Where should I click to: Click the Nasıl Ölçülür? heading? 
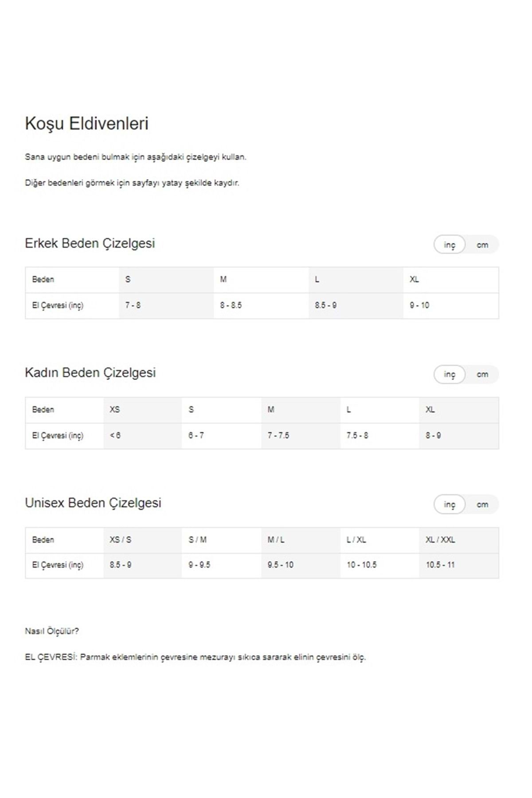pos(52,631)
